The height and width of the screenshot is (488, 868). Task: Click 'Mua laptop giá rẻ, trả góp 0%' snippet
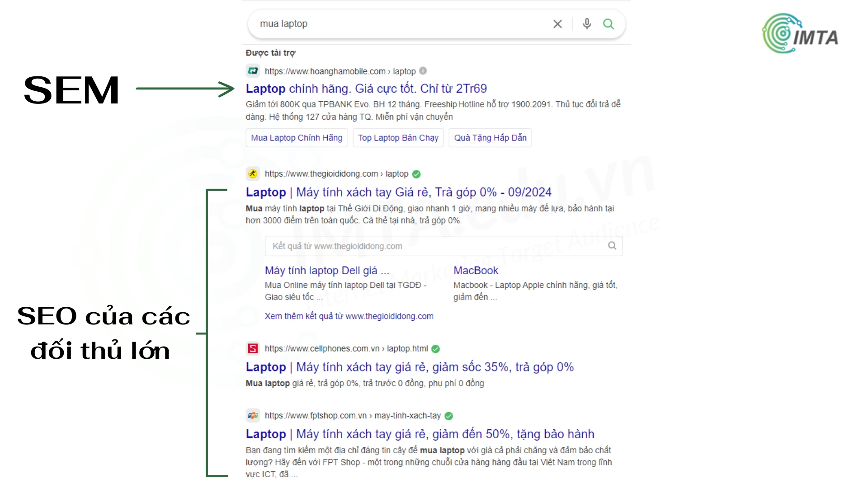click(365, 383)
